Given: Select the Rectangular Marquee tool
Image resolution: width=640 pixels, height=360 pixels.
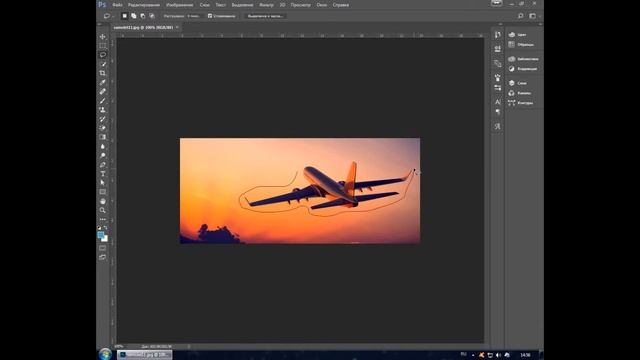Looking at the screenshot, I should coord(102,46).
